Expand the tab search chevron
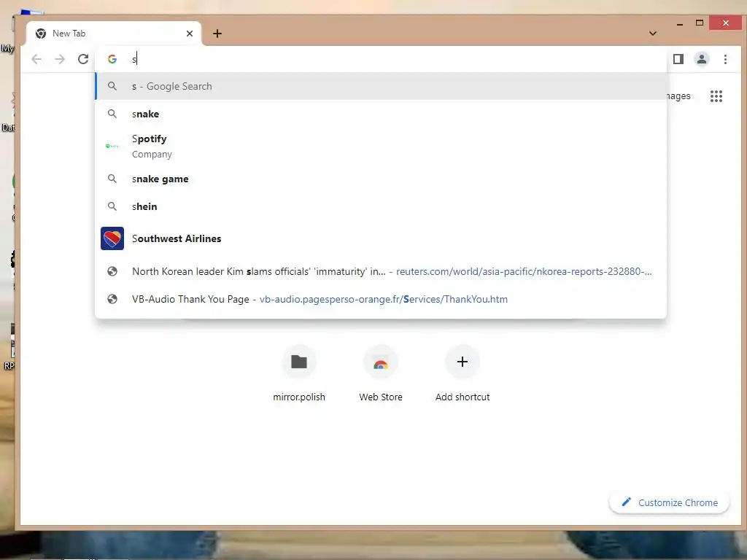This screenshot has width=747, height=560. 653,34
